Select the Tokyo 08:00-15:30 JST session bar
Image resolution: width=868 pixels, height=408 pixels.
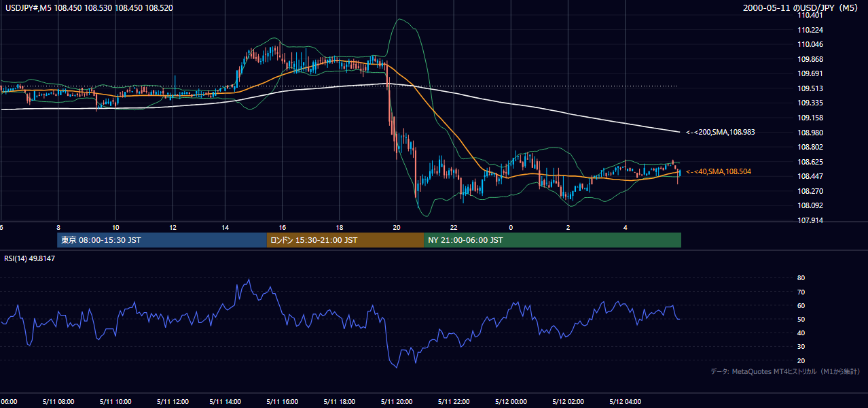[162, 240]
